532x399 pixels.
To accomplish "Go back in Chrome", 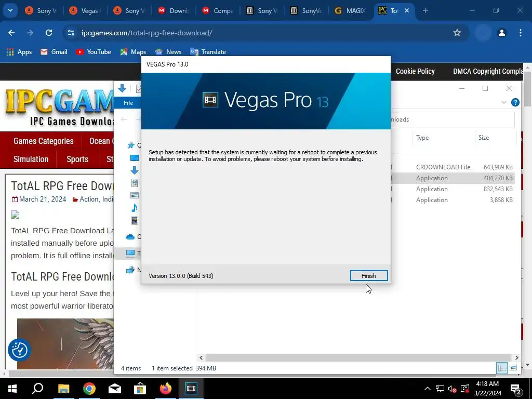I will click(x=11, y=33).
